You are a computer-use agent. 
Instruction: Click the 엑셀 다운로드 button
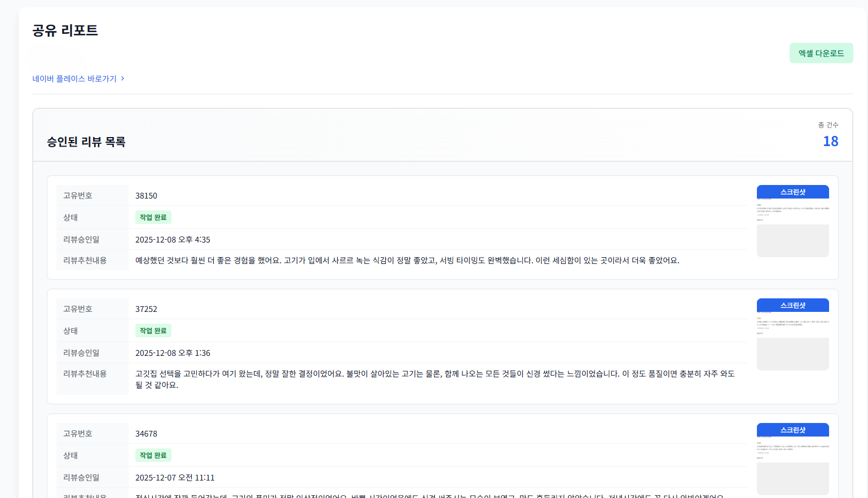(x=821, y=53)
